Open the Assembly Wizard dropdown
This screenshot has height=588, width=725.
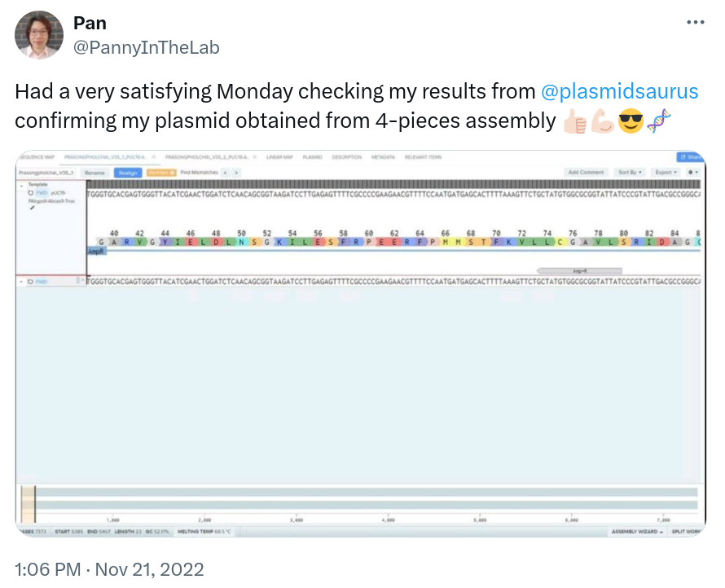coord(635,530)
